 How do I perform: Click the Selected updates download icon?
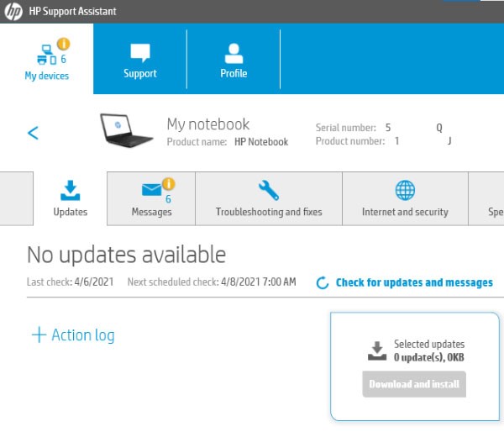[x=378, y=350]
